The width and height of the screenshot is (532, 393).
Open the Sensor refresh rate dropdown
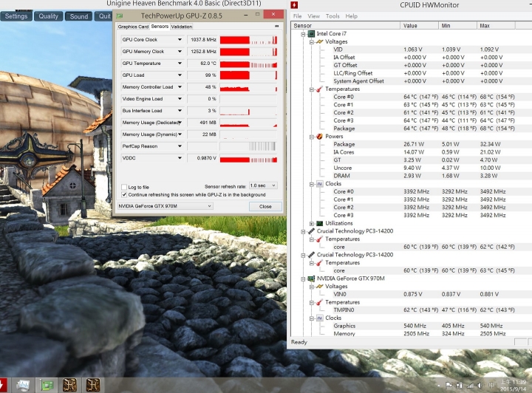coord(263,185)
